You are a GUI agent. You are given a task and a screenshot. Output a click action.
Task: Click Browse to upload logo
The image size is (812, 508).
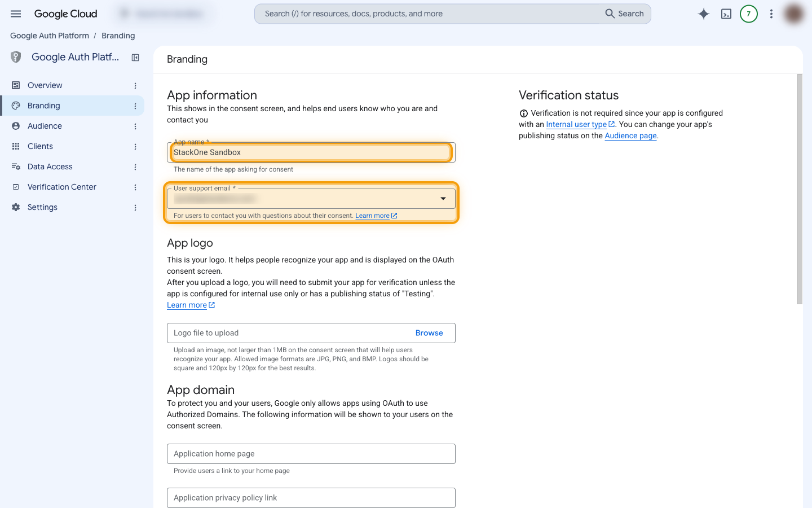click(x=429, y=333)
